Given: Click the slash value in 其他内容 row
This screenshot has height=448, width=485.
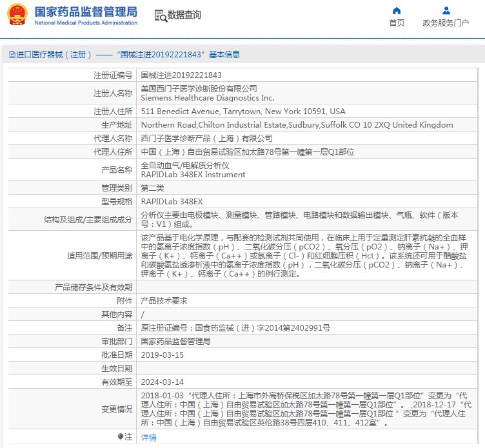Looking at the screenshot, I should click(x=143, y=315).
